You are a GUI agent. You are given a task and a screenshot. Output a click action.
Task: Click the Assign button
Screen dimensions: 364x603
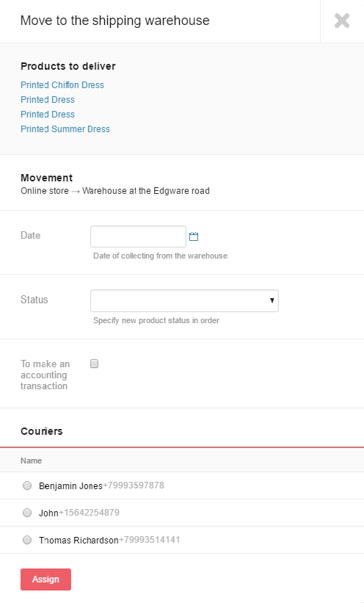[x=45, y=579]
